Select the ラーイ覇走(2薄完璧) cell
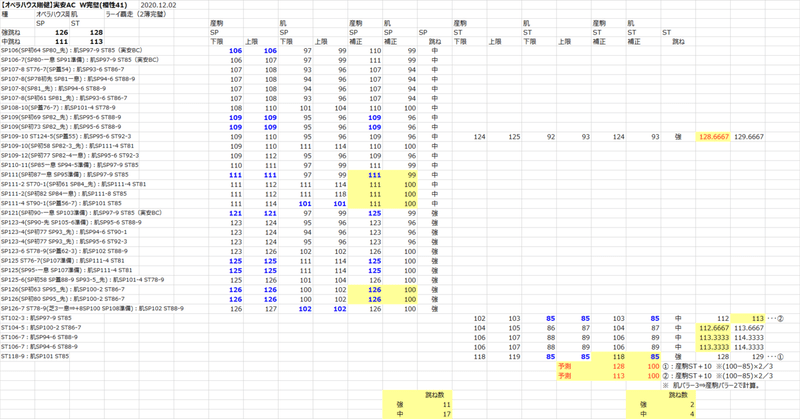 coord(136,14)
